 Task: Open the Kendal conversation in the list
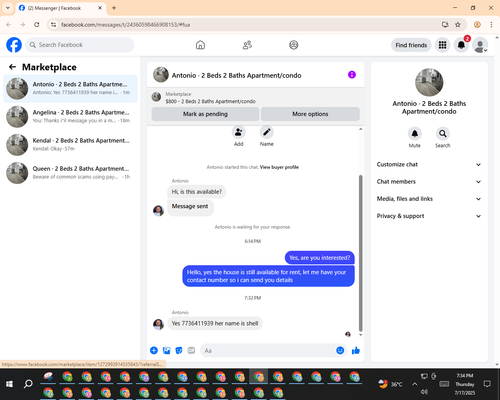pyautogui.click(x=70, y=145)
